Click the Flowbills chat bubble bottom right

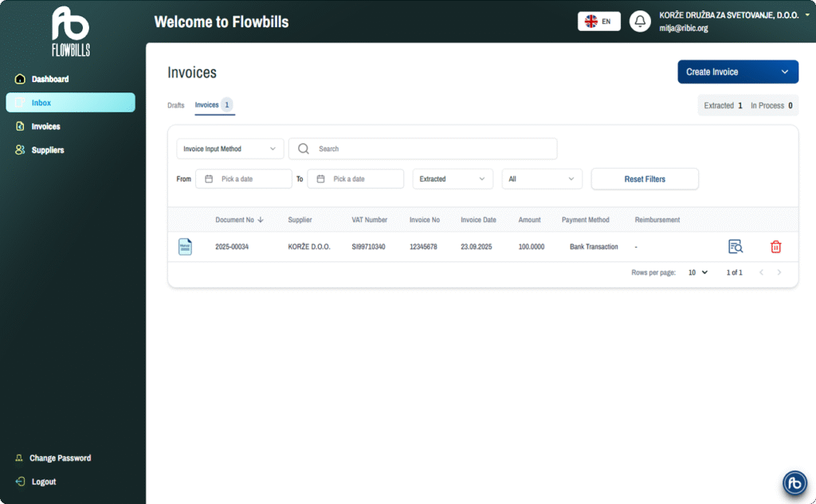[794, 483]
